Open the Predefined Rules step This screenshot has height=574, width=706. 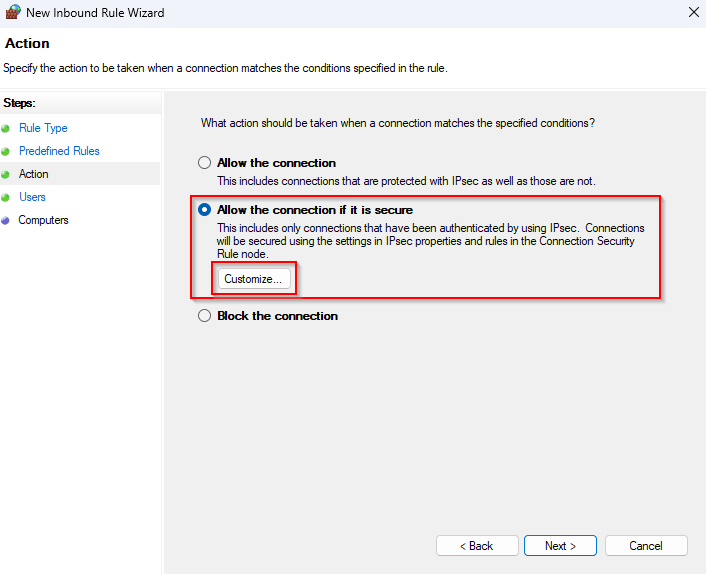click(x=59, y=151)
